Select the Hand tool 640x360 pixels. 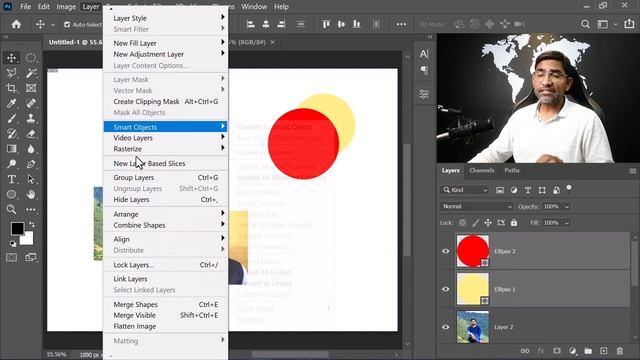click(x=31, y=194)
